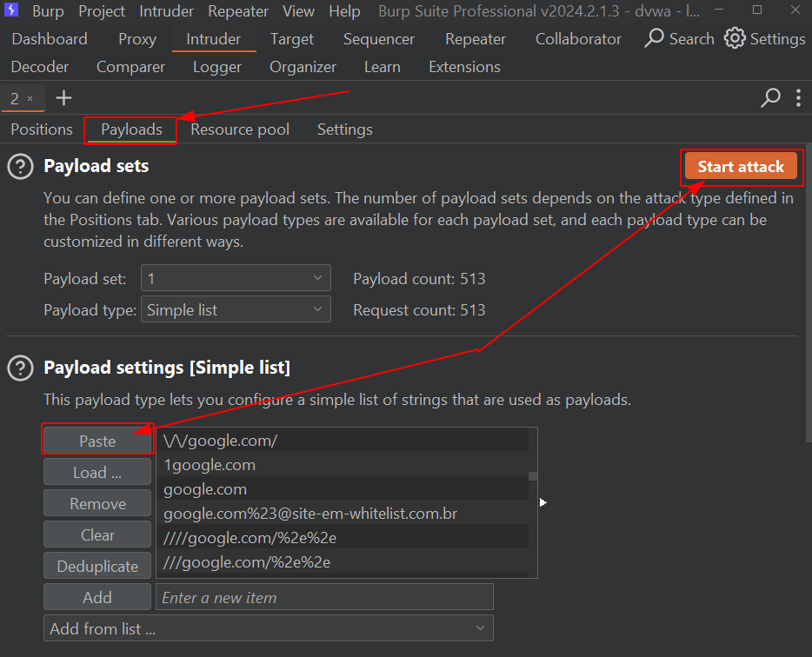Open help icon for Payload sets
The image size is (812, 657).
[20, 167]
